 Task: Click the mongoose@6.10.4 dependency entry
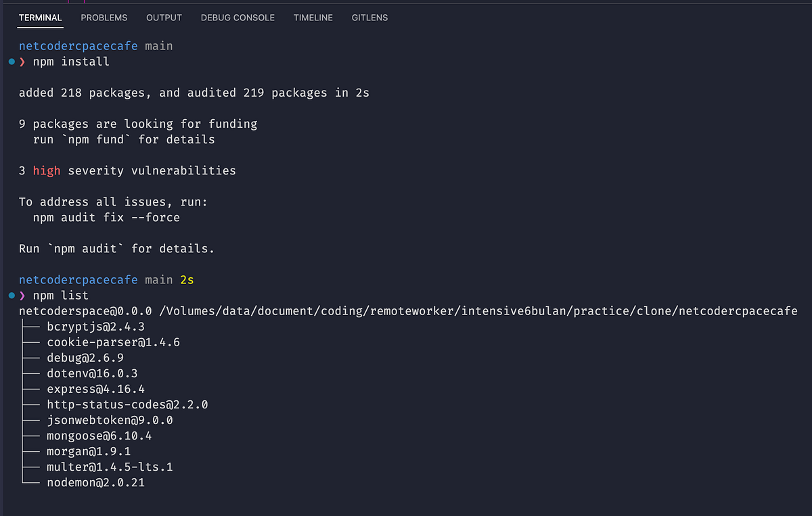[99, 436]
